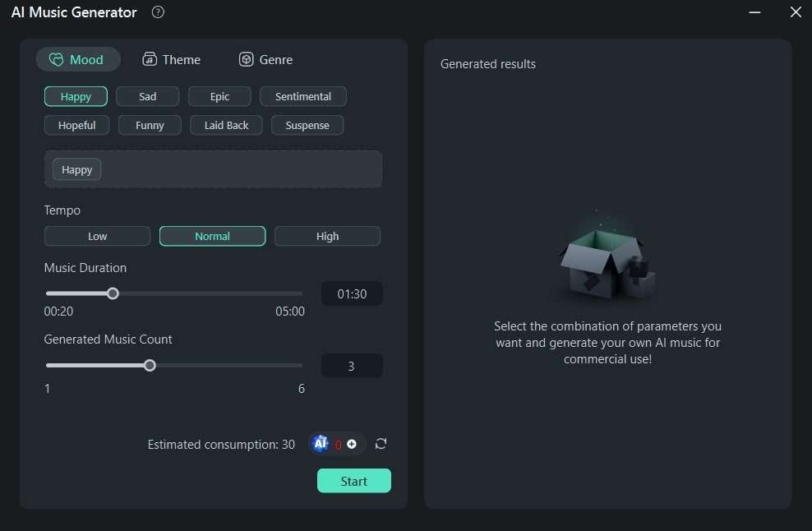Refresh AI credits balance

[x=381, y=443]
